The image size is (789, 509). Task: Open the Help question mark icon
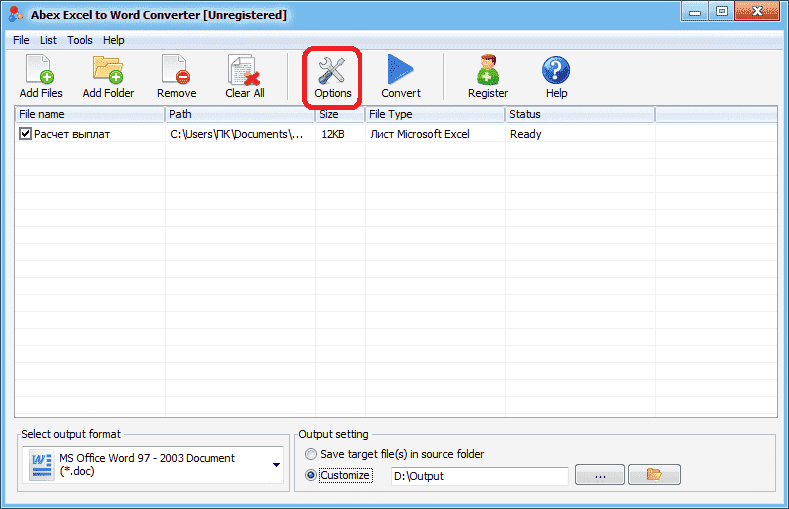(x=556, y=69)
